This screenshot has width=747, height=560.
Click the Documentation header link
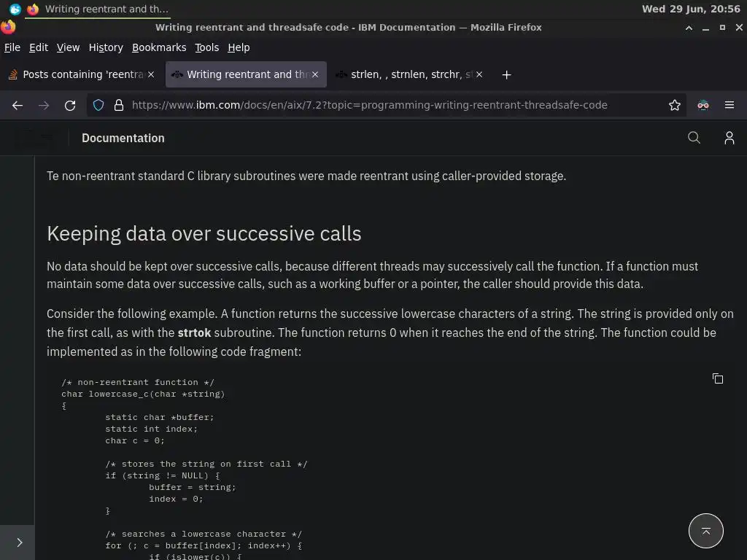click(x=123, y=138)
